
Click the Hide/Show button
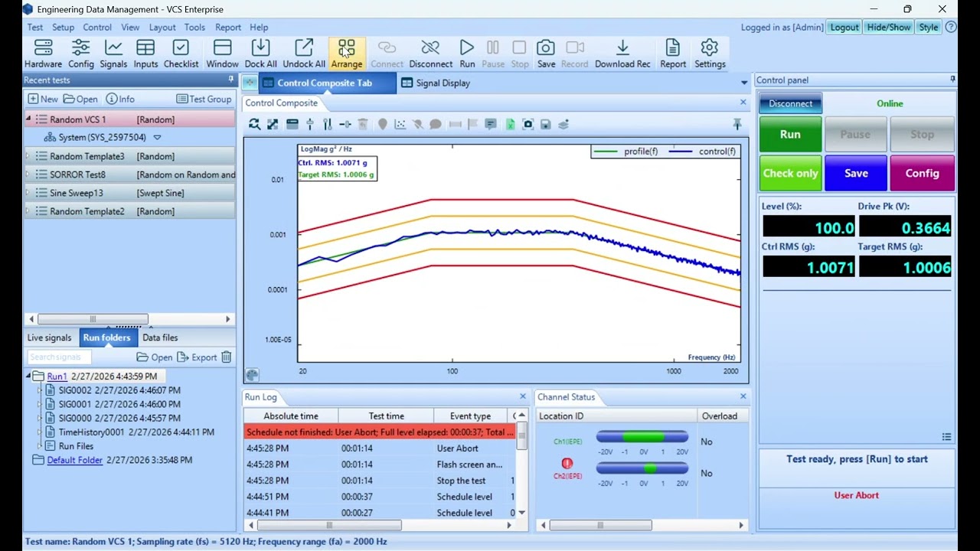pyautogui.click(x=889, y=28)
